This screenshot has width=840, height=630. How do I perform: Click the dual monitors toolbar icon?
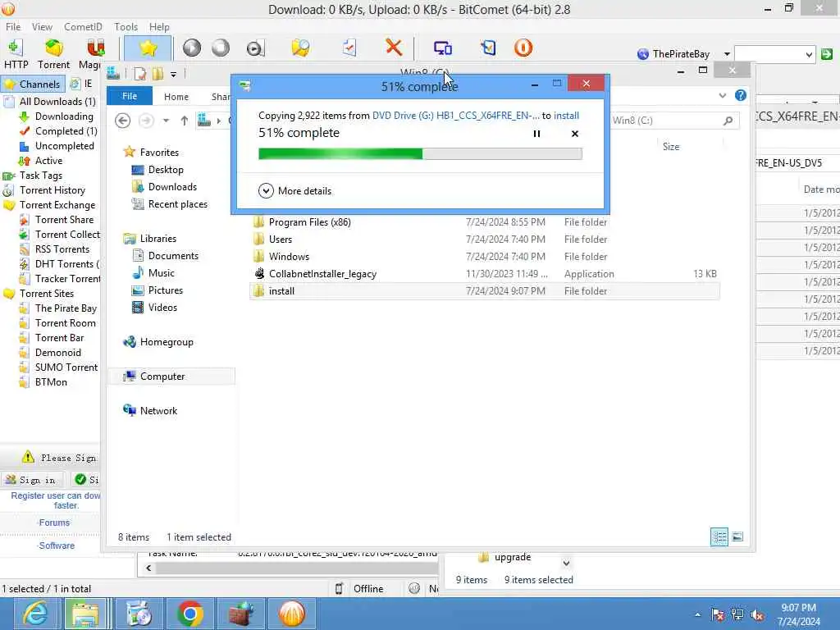[442, 48]
